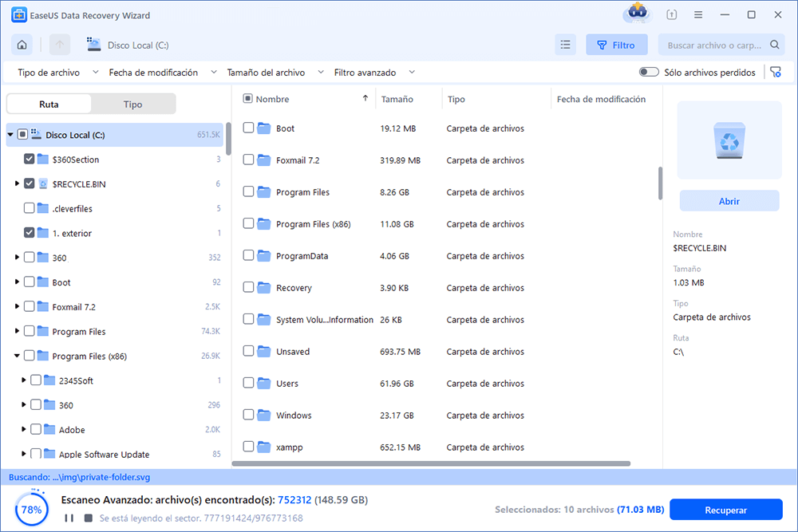Select the 360 subfolder under Program Files (x86)
This screenshot has height=532, width=798.
click(x=114, y=405)
